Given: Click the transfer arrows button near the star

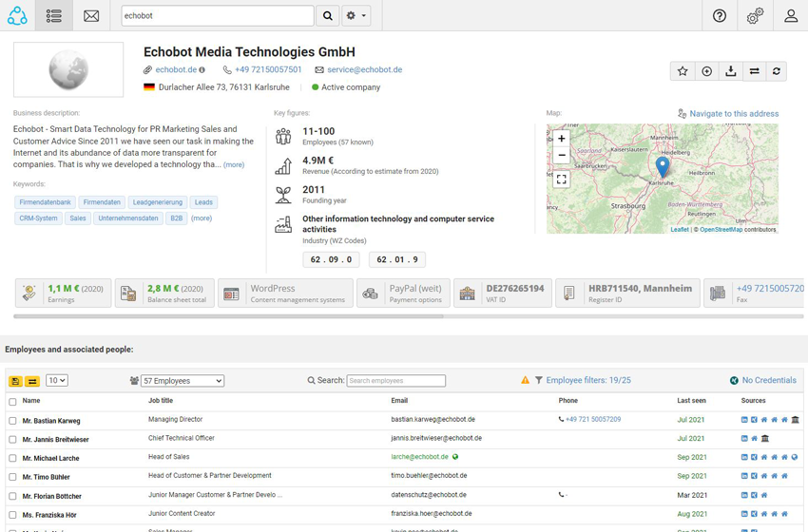Looking at the screenshot, I should click(x=755, y=71).
